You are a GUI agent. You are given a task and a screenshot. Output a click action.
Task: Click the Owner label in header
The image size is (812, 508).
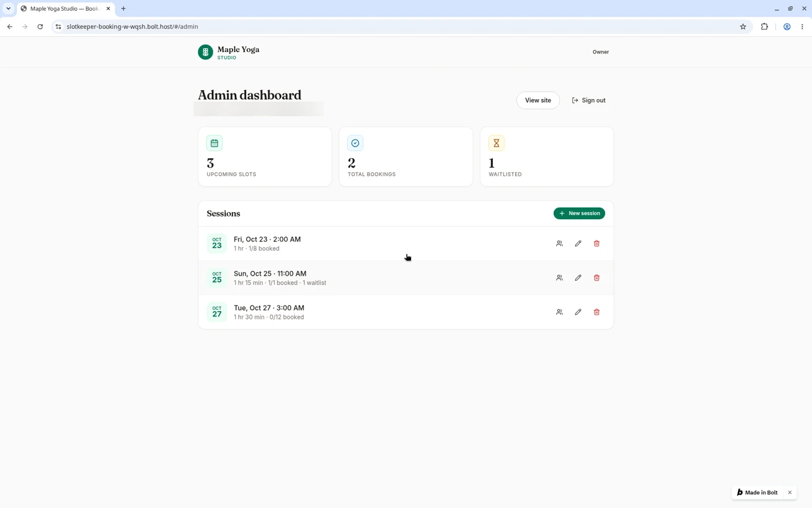pyautogui.click(x=601, y=52)
